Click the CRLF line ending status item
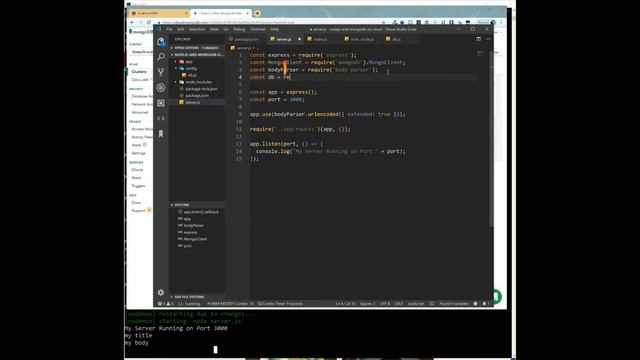640x360 pixels. (x=399, y=304)
